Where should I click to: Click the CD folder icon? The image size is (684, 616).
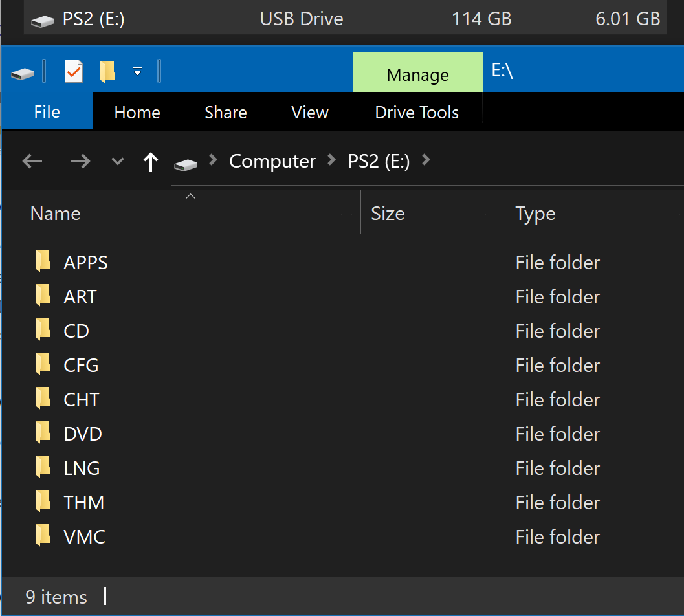coord(43,329)
